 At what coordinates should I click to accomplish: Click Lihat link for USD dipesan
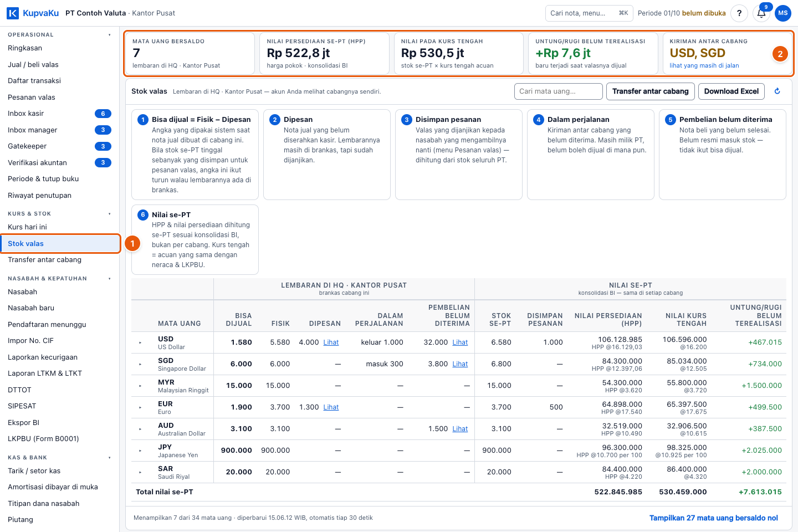(x=331, y=342)
